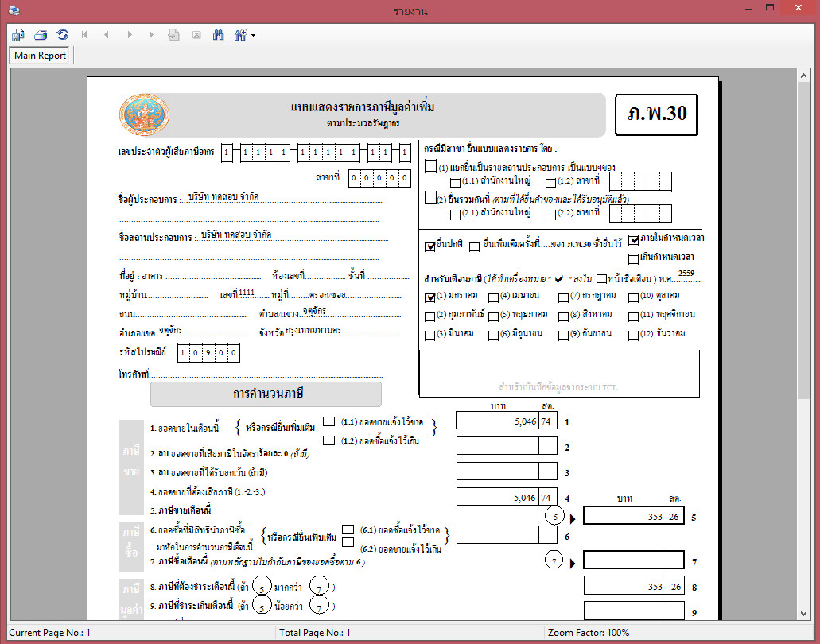Click the Close Current View icon
Viewport: 820px width, 644px height.
[x=196, y=35]
